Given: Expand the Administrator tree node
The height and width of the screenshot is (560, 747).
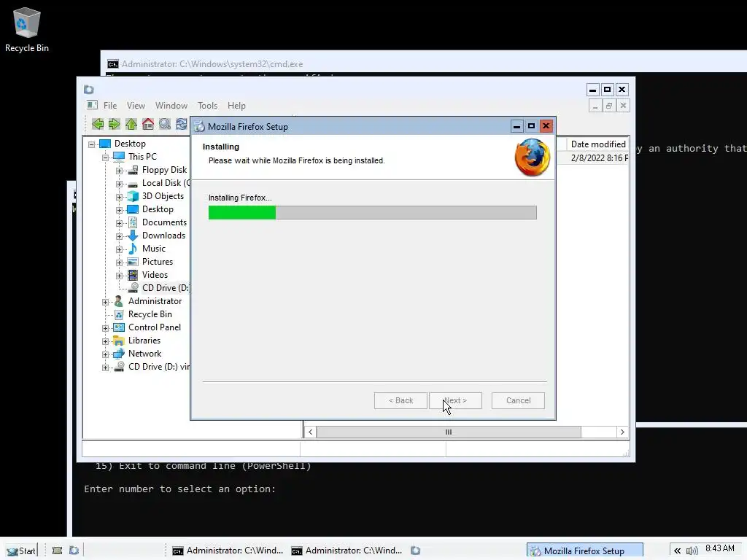Looking at the screenshot, I should pyautogui.click(x=105, y=302).
